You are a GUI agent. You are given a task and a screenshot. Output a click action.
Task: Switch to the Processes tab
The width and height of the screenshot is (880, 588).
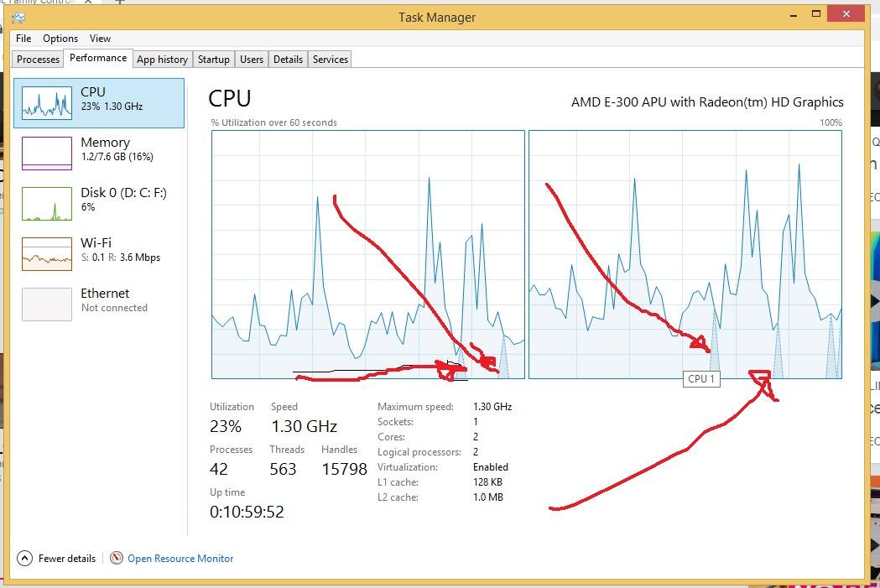38,59
